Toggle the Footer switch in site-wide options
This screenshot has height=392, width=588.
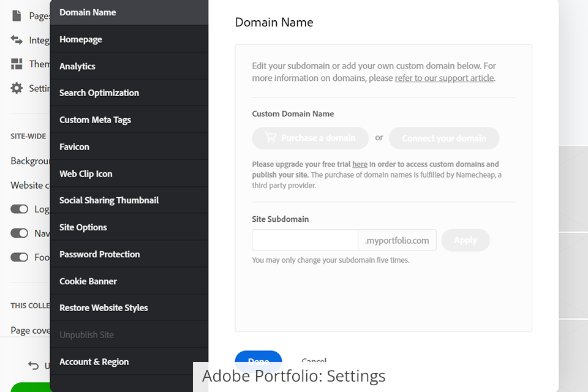[20, 257]
